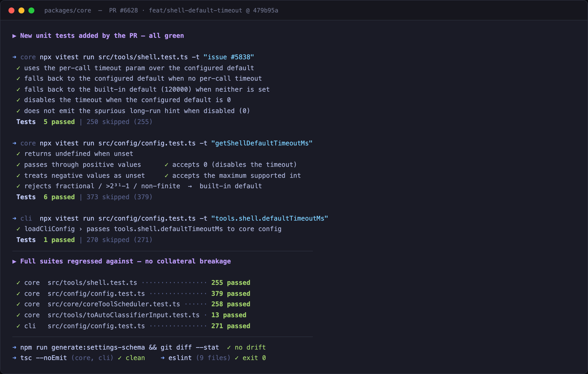Click the checkmark beside 'passes through positive values'
The width and height of the screenshot is (588, 374).
[x=18, y=165]
